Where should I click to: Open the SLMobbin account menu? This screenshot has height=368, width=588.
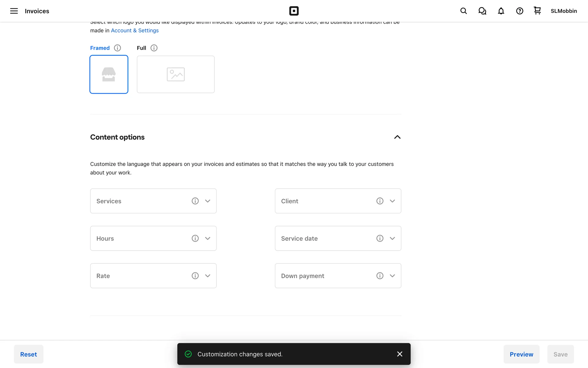563,11
